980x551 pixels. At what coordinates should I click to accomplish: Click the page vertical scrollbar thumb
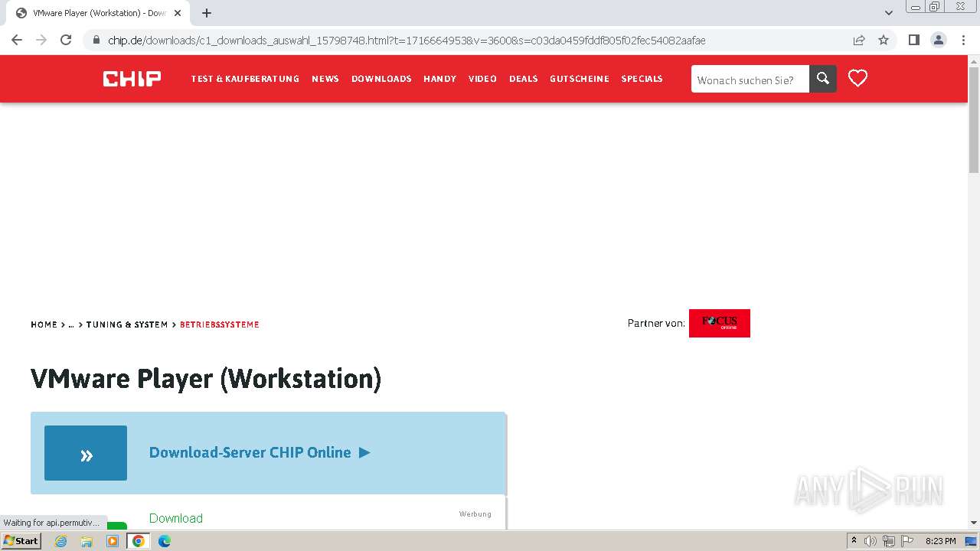click(974, 120)
